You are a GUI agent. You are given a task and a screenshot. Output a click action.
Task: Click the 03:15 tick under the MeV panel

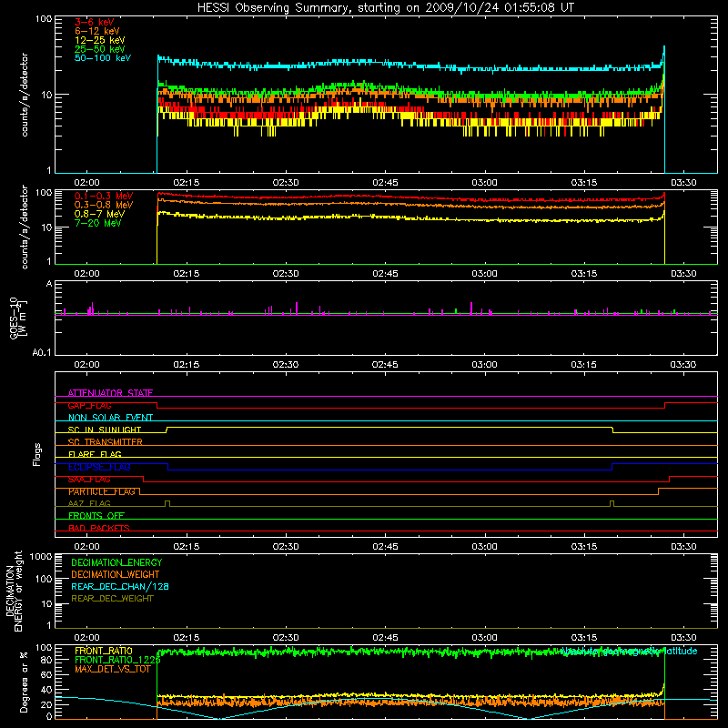(x=583, y=274)
